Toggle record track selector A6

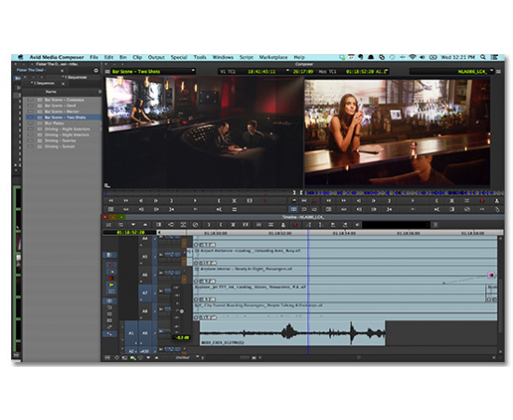145,274
